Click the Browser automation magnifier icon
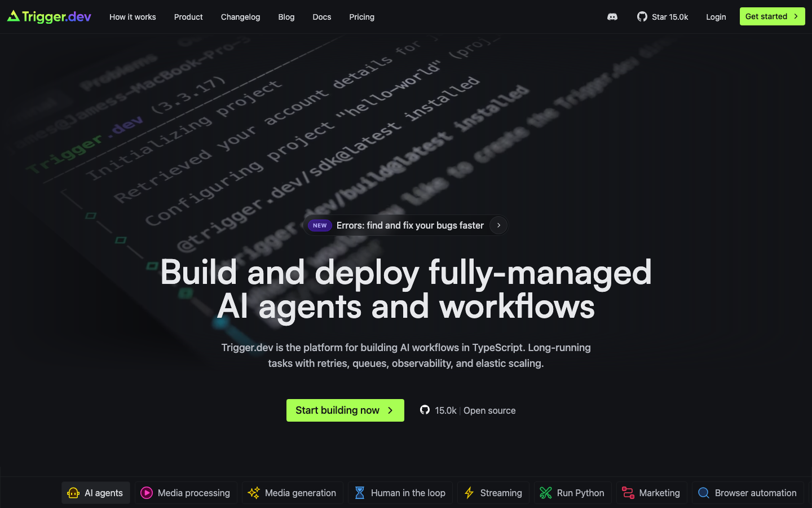Screen dimensions: 812x508 click(x=704, y=493)
